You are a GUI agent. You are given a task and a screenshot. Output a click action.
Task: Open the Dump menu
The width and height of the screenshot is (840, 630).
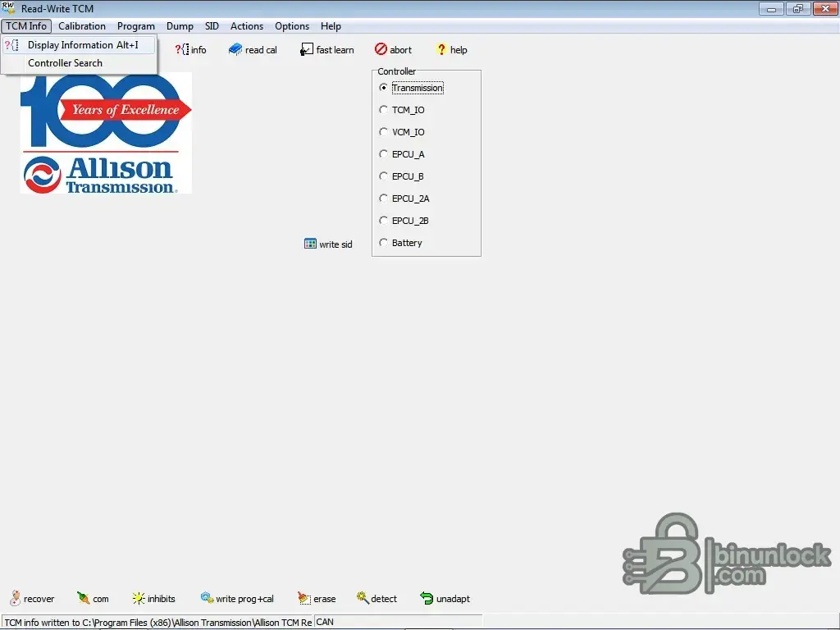tap(180, 25)
